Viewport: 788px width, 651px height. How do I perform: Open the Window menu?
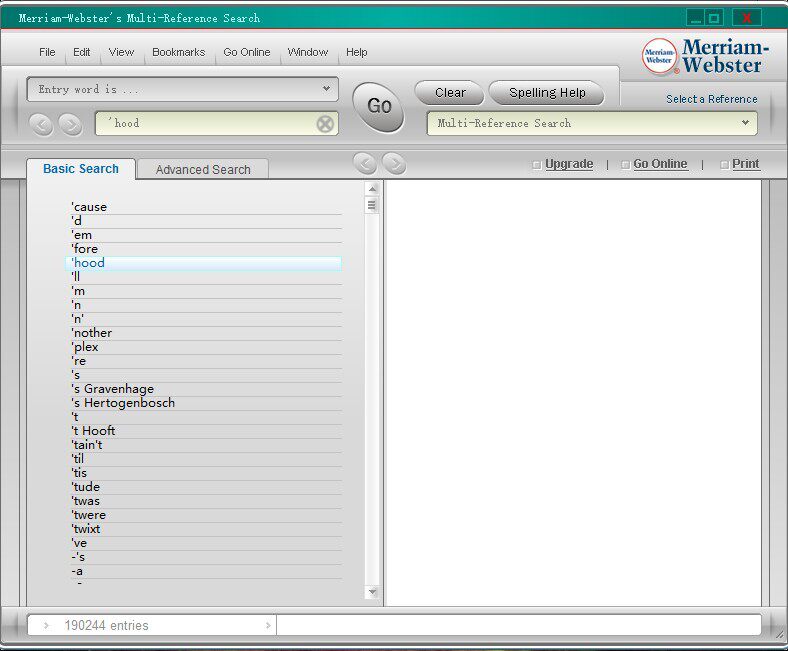308,52
